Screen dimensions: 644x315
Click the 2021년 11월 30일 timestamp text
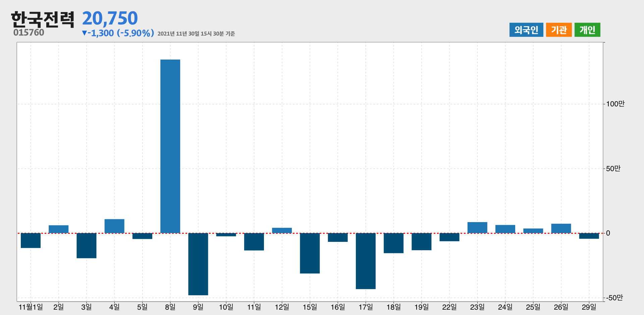click(x=196, y=34)
